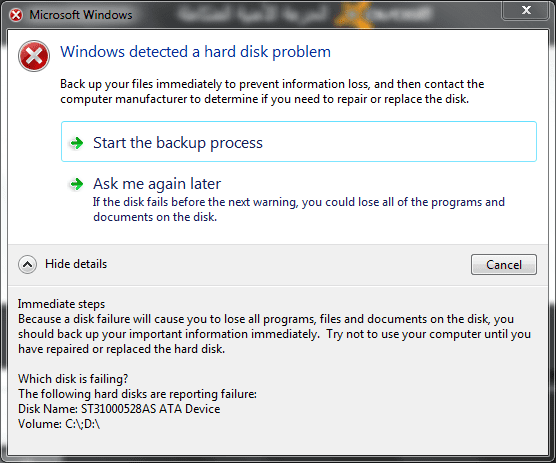This screenshot has width=556, height=463.
Task: Click green arrow beside Ask me again later
Action: pos(77,184)
